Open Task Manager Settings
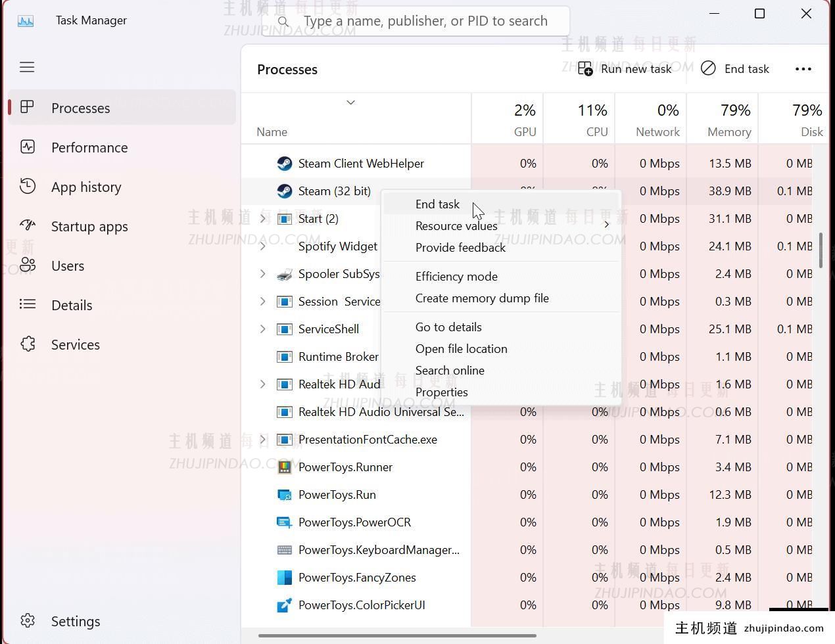 76,621
